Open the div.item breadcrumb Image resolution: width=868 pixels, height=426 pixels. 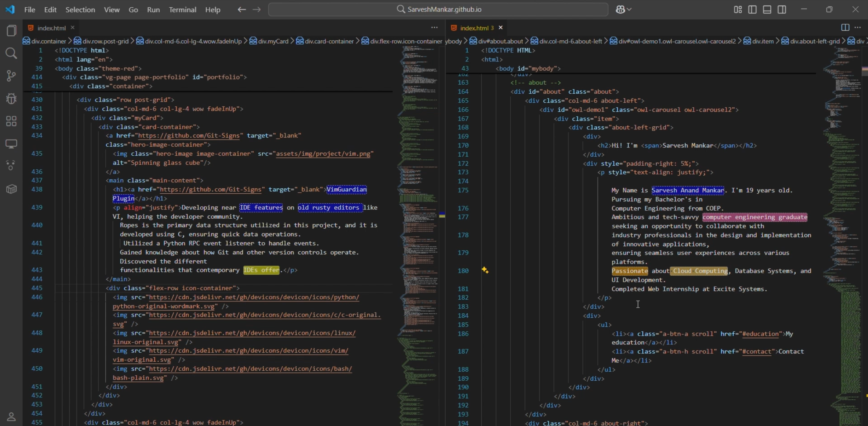coord(759,41)
